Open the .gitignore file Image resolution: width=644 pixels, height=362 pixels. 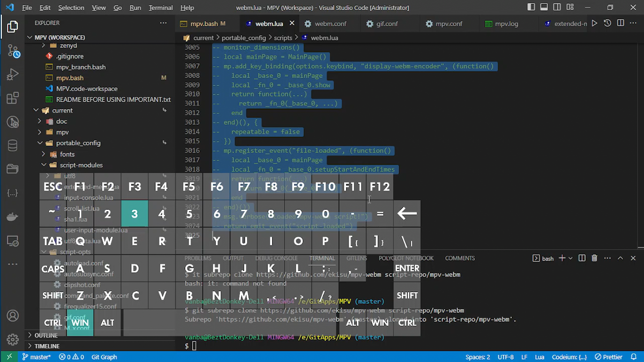(70, 56)
